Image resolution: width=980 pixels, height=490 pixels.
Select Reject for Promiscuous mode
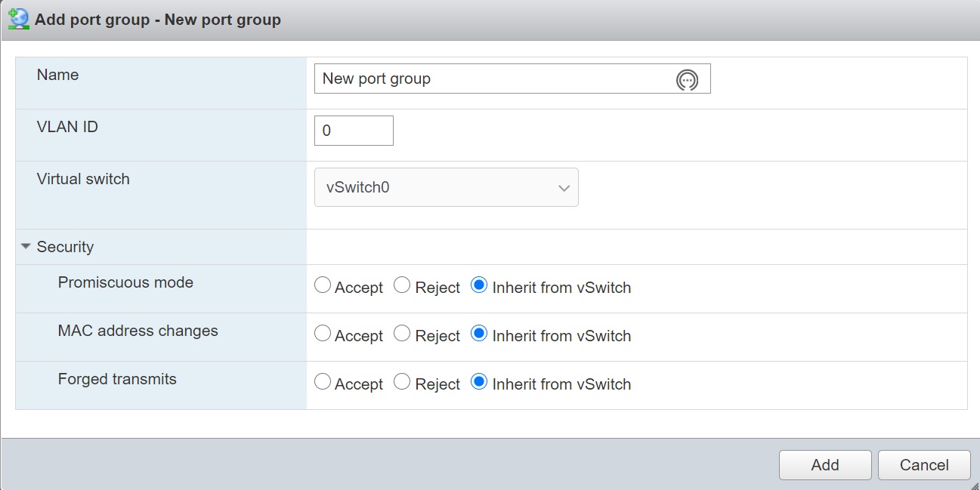tap(403, 285)
